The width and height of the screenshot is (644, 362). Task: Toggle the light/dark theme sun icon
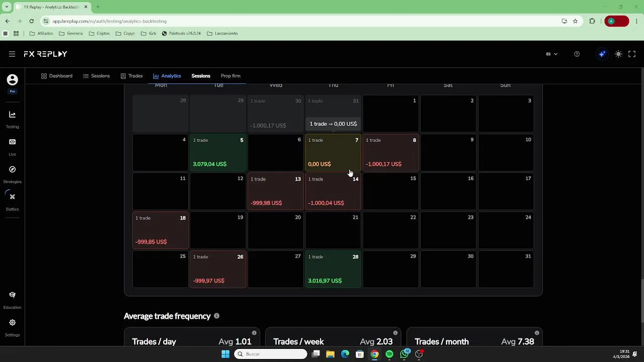618,54
